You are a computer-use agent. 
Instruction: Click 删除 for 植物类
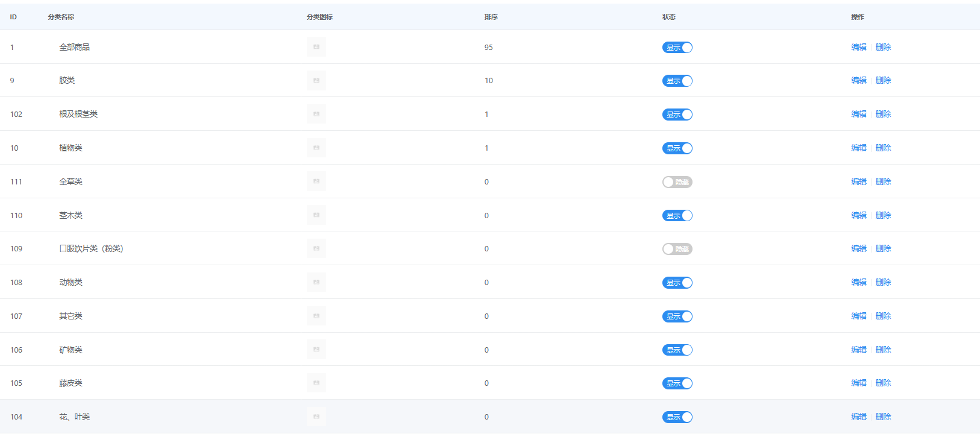coord(883,148)
